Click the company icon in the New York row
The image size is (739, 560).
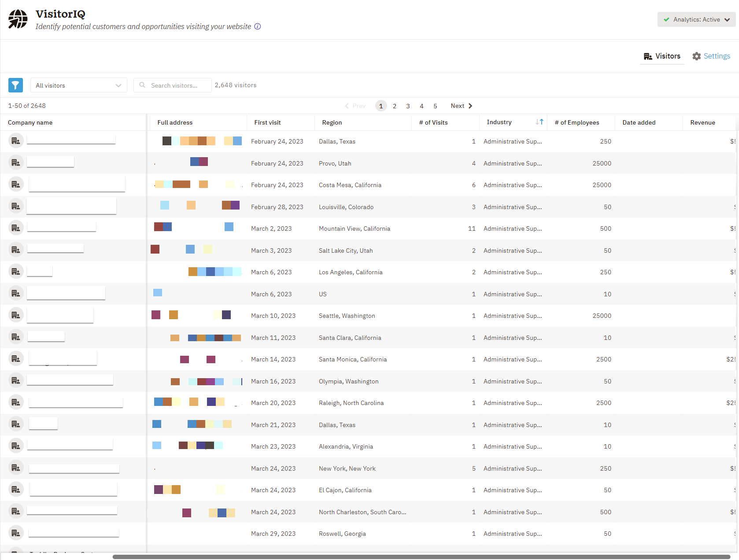[x=16, y=468]
